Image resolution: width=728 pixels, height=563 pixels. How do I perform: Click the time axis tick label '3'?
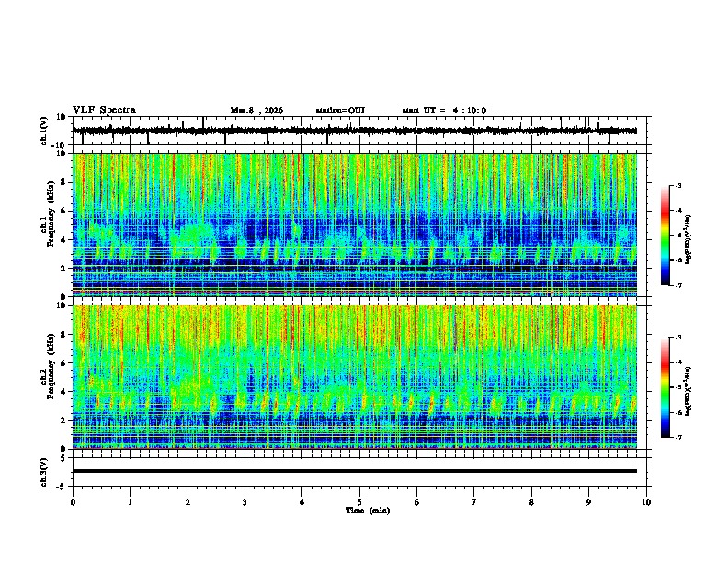pos(245,502)
